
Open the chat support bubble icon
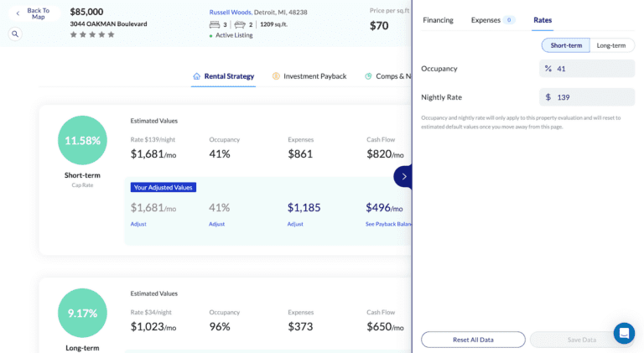click(624, 333)
